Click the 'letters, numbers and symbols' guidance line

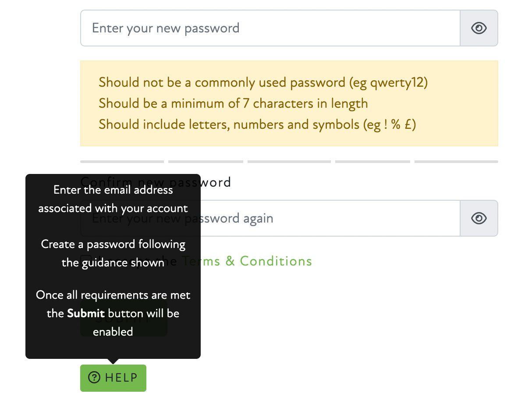[257, 124]
